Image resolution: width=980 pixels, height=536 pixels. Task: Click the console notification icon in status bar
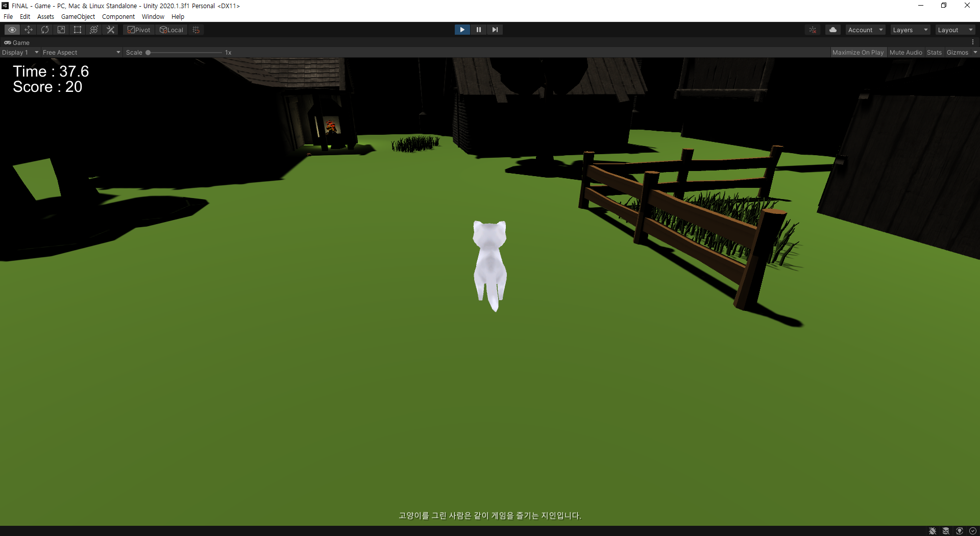point(933,531)
